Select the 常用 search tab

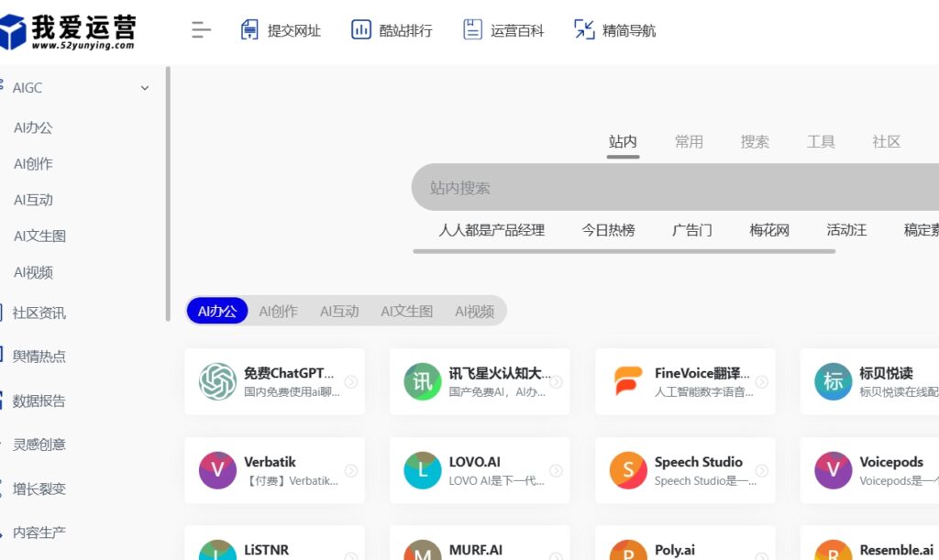689,142
